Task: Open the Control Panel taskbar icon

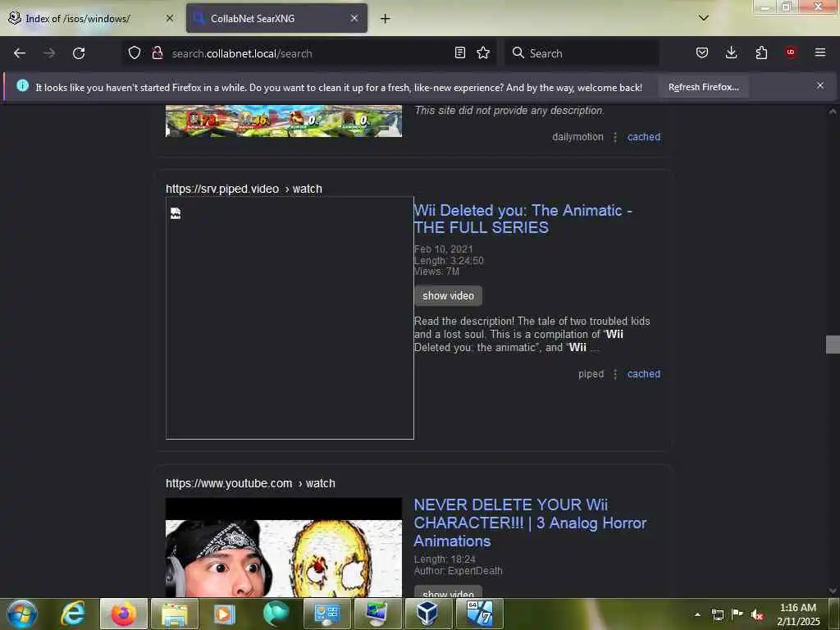Action: click(x=326, y=614)
